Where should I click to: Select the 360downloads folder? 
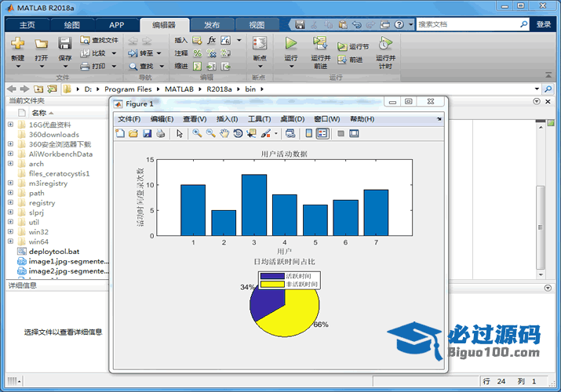[53, 134]
